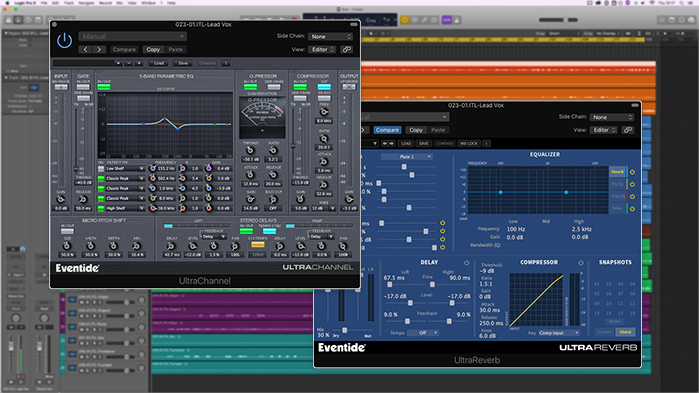Open the Low Shelf filter type dropdown
The image size is (699, 393).
coord(125,168)
